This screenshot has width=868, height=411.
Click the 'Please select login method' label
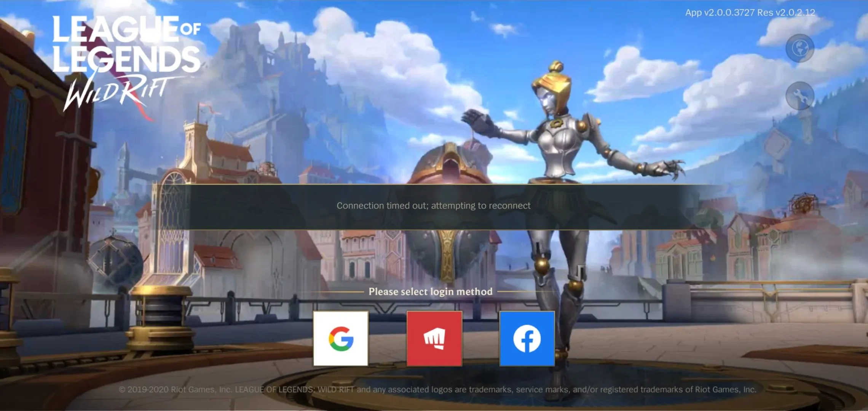[431, 292]
